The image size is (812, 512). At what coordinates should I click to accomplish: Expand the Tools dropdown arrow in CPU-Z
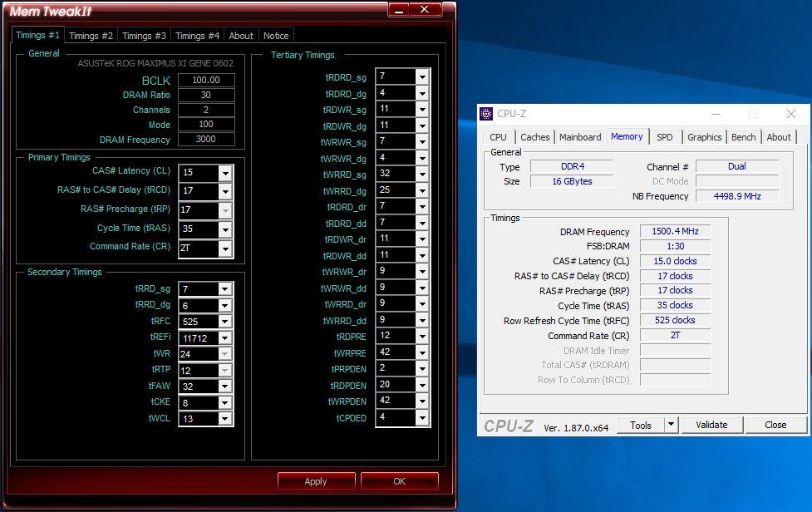[671, 425]
